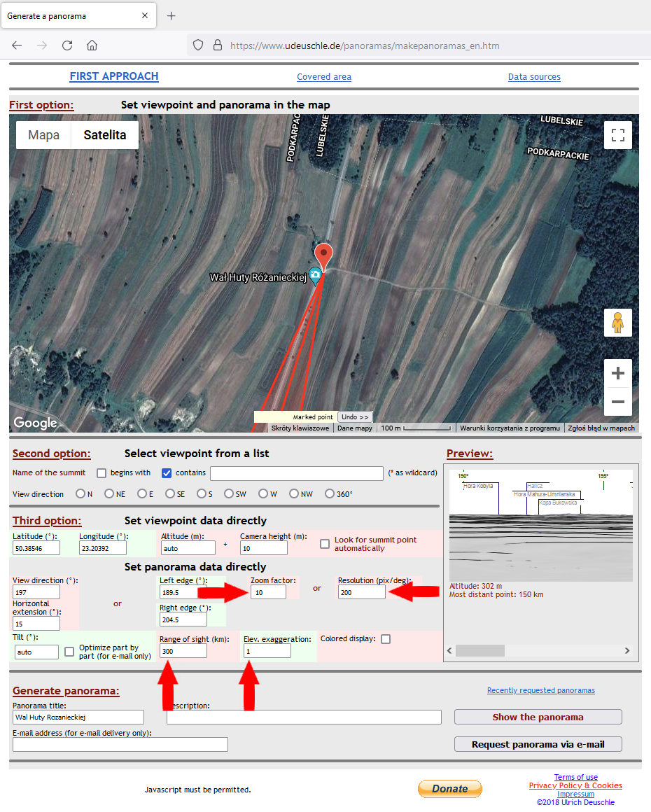651x812 pixels.
Task: Select the 360° view direction option
Action: tap(330, 494)
